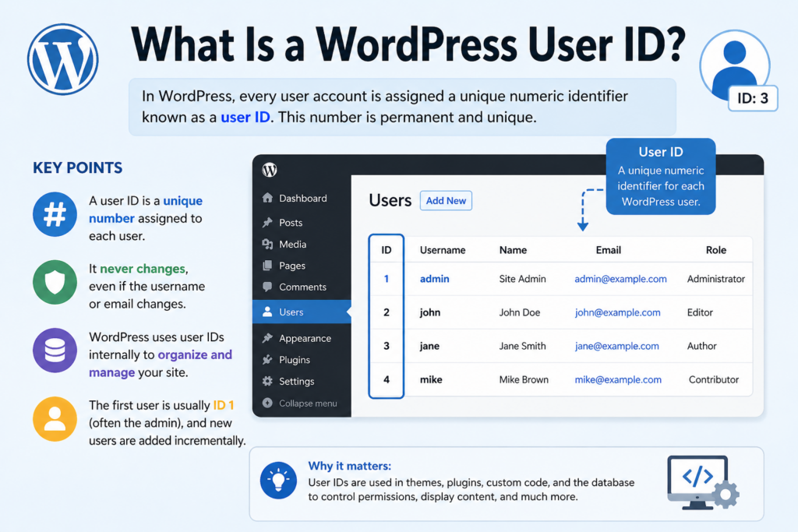Expand the User ID callout box
798x532 pixels.
coord(660,176)
